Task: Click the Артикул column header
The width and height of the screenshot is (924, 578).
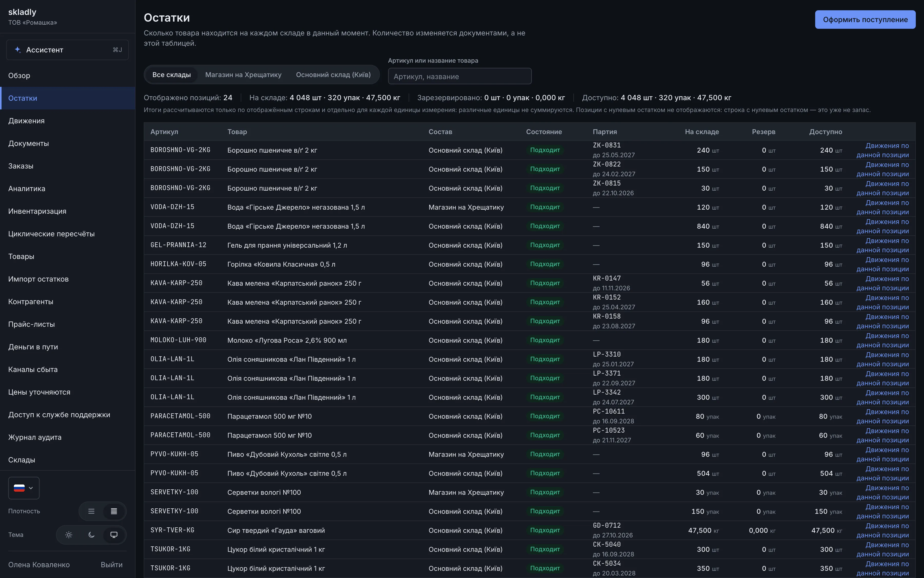Action: [164, 132]
